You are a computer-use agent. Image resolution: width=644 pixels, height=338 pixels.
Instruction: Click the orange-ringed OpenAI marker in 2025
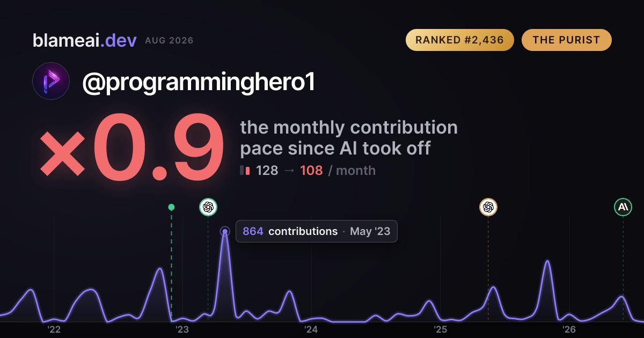488,207
